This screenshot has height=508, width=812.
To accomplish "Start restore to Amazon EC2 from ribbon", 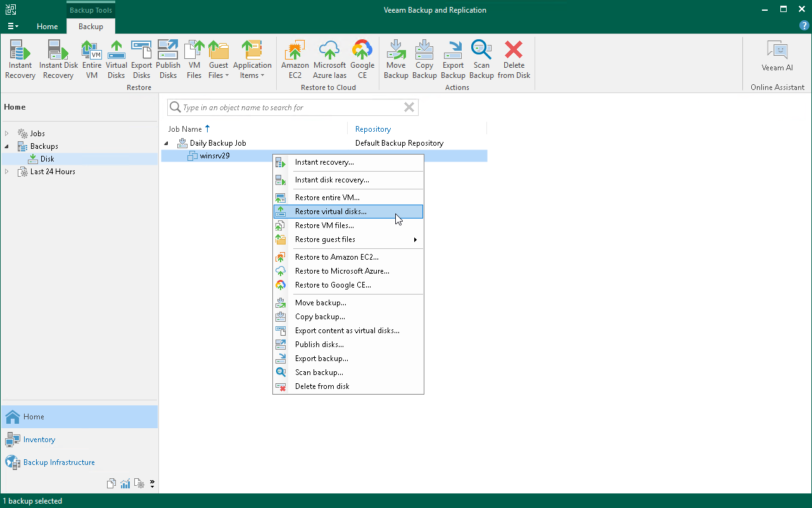I will (295, 60).
